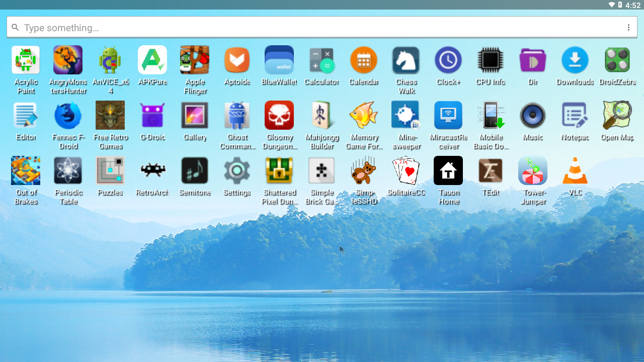Click the 'Type something…' search field
The height and width of the screenshot is (362, 644).
(x=322, y=27)
